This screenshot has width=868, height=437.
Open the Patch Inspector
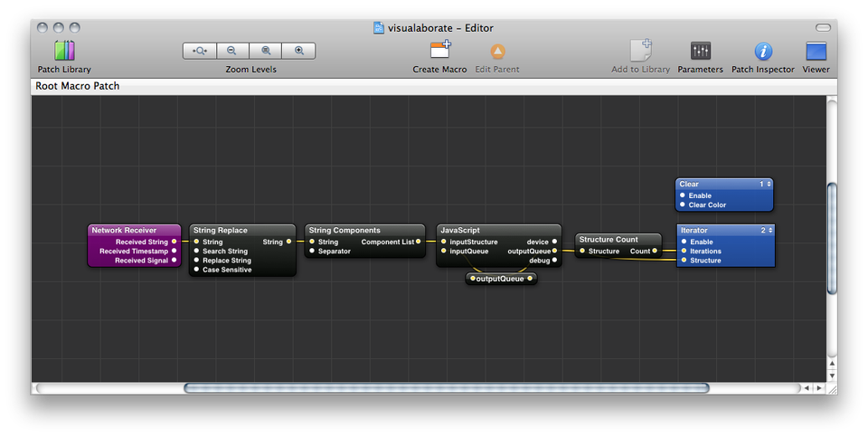click(x=763, y=52)
